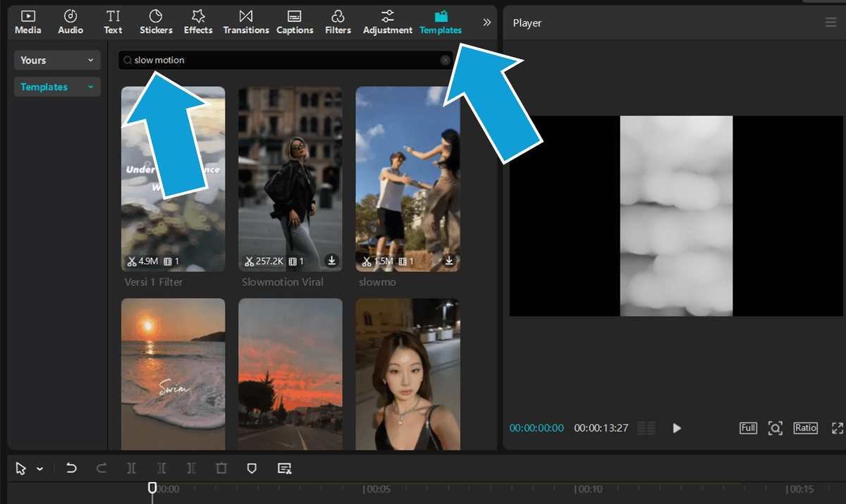Download the slowmo template
Screen dimensions: 846x504
coord(449,261)
